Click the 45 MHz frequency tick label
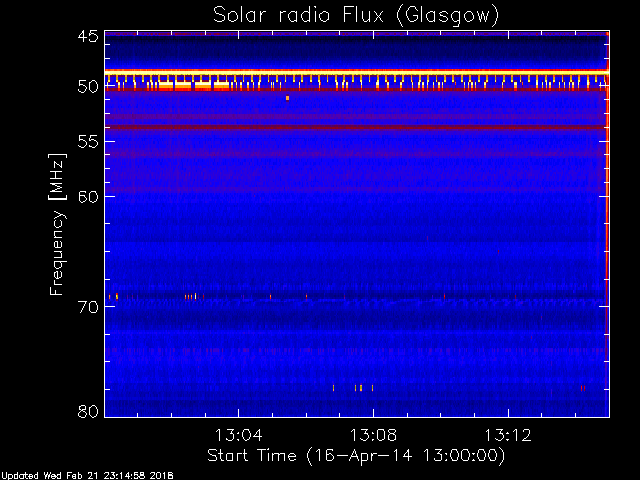The height and width of the screenshot is (480, 640). pyautogui.click(x=88, y=36)
